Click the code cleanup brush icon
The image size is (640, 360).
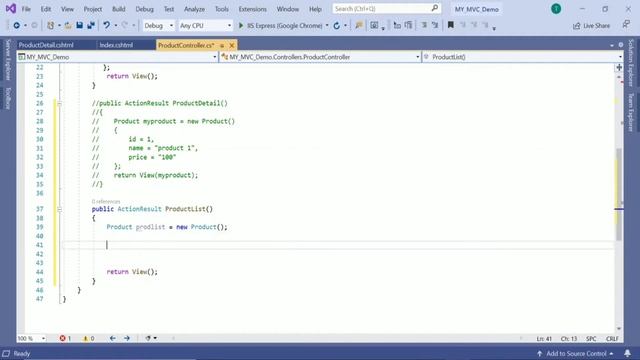tap(148, 338)
